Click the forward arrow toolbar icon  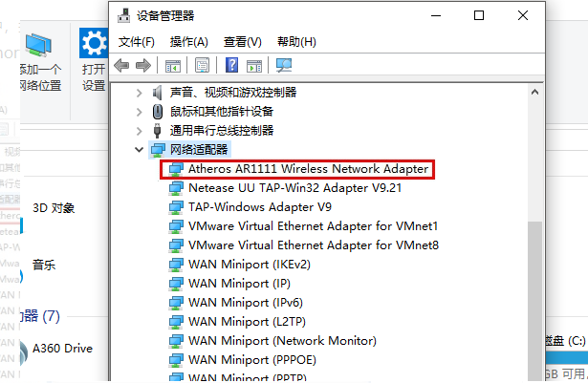[x=143, y=66]
